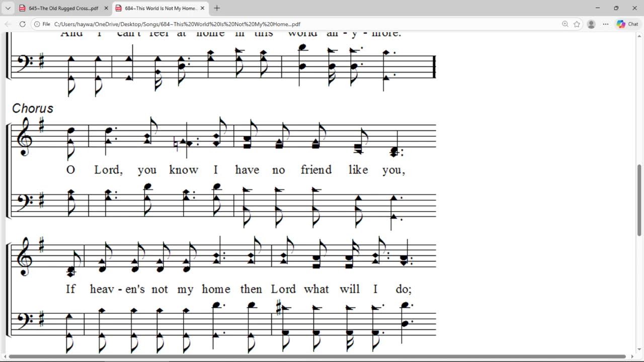The width and height of the screenshot is (644, 362).
Task: Go back with the browser back arrow
Action: pyautogui.click(x=8, y=24)
